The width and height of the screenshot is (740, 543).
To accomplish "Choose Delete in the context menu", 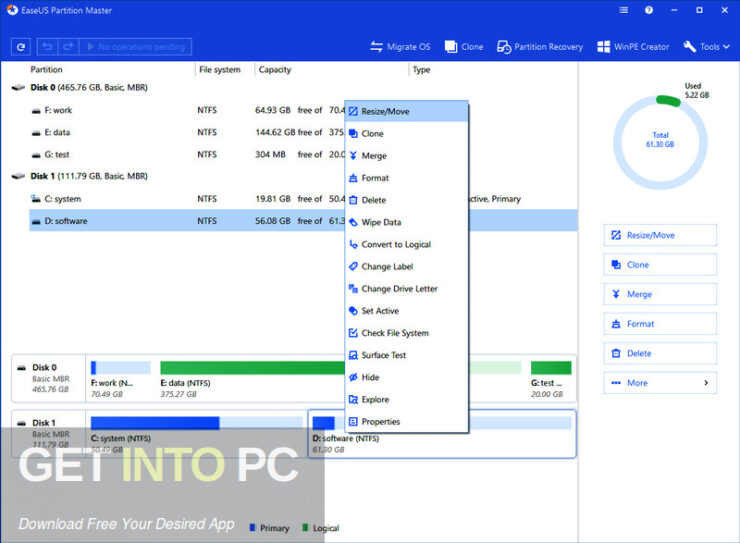I will pos(407,200).
